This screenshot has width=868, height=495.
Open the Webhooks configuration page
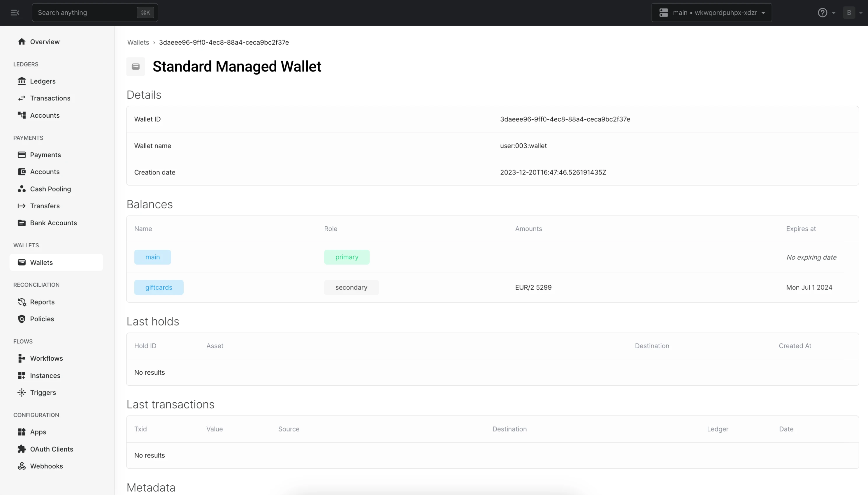pyautogui.click(x=47, y=466)
